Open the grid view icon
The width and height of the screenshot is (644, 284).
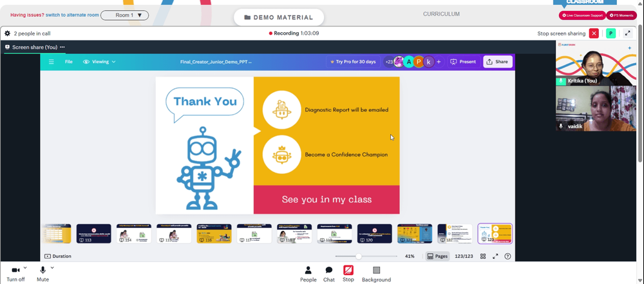click(483, 256)
